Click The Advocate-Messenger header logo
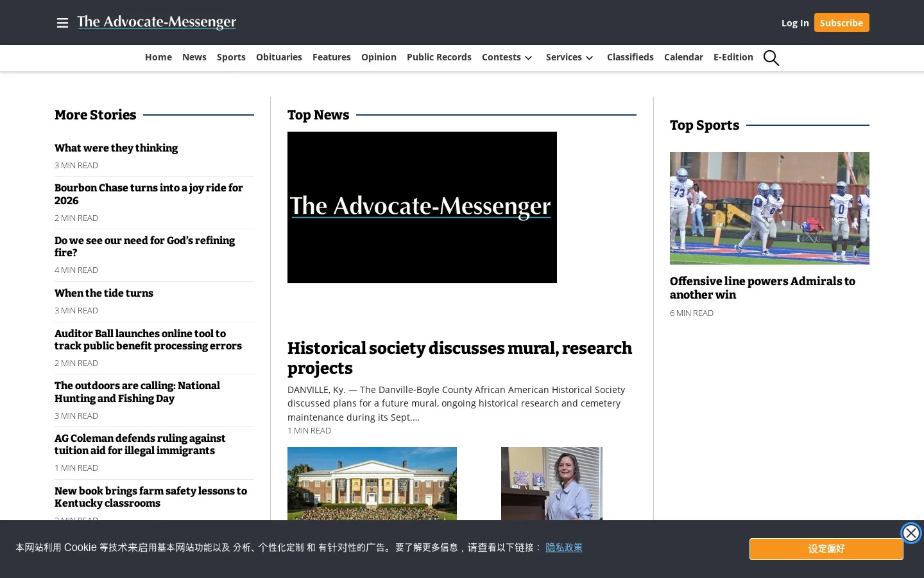Image resolution: width=924 pixels, height=578 pixels. point(157,22)
